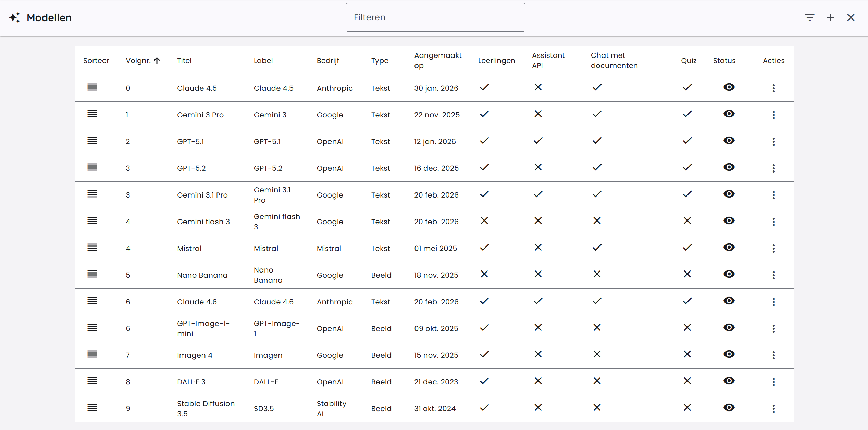Screen dimensions: 868x430
Task: Click drag handle of Mistral row
Action: (92, 248)
